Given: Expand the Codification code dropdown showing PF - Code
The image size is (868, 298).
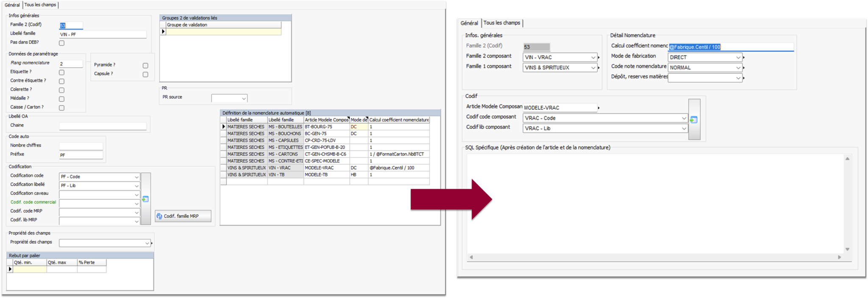Looking at the screenshot, I should (136, 177).
